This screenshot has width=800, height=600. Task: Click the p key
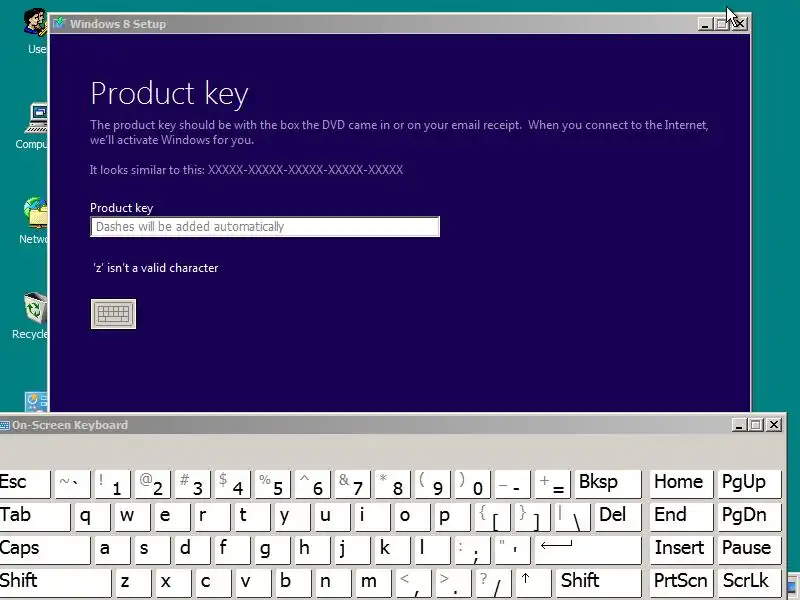453,516
